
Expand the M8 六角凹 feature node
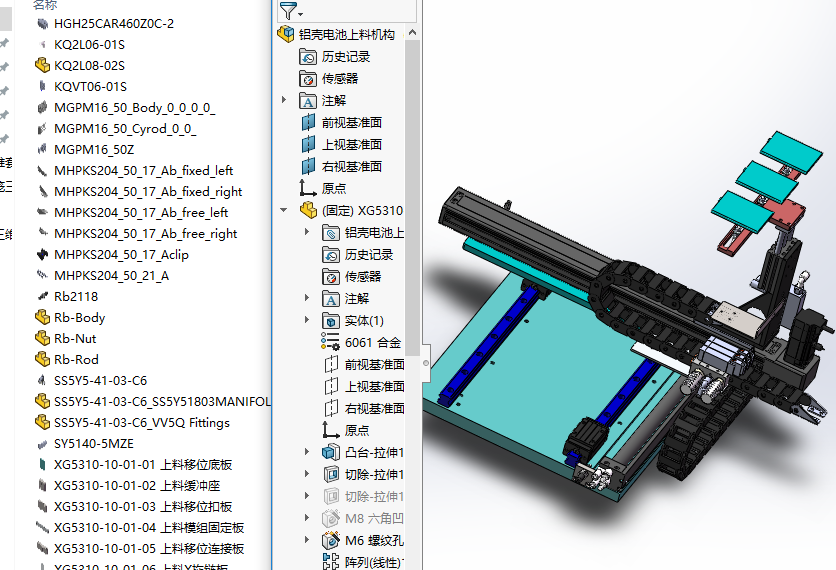pos(307,517)
